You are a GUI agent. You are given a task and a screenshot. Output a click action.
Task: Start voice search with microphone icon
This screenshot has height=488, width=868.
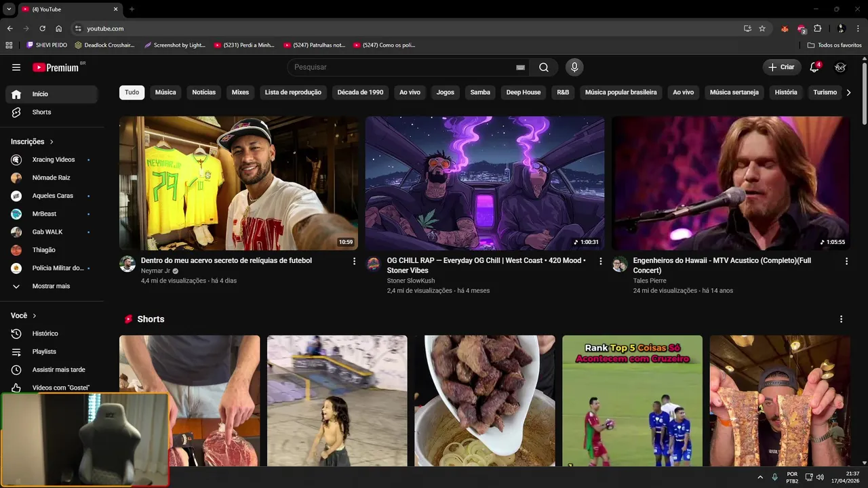(x=574, y=67)
